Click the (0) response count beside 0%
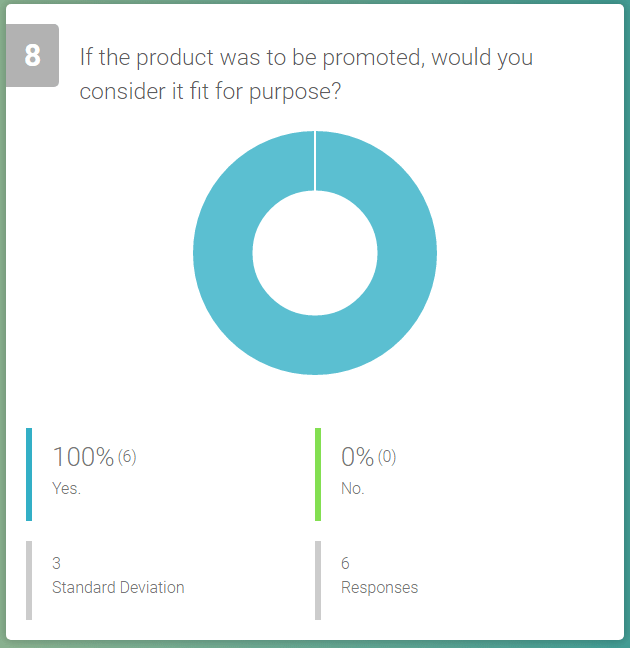Image resolution: width=630 pixels, height=648 pixels. coord(387,457)
